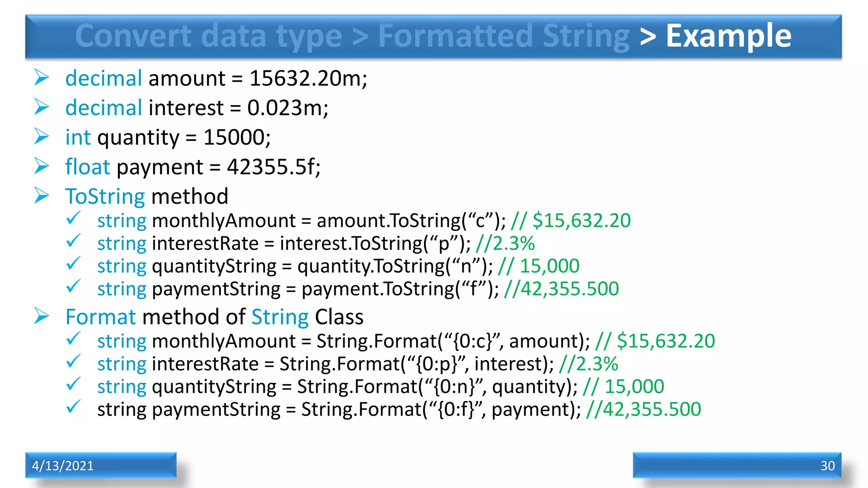Click the line with payment.ToString(“f”)
This screenshot has height=488, width=868.
click(358, 289)
